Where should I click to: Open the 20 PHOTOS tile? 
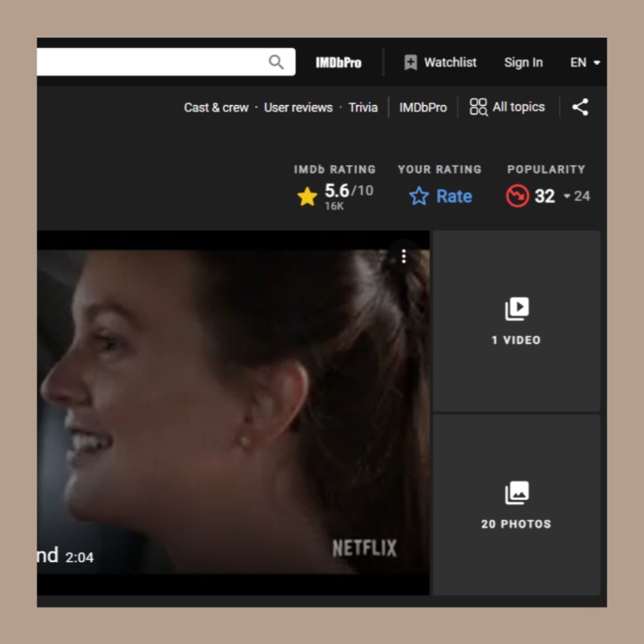517,505
